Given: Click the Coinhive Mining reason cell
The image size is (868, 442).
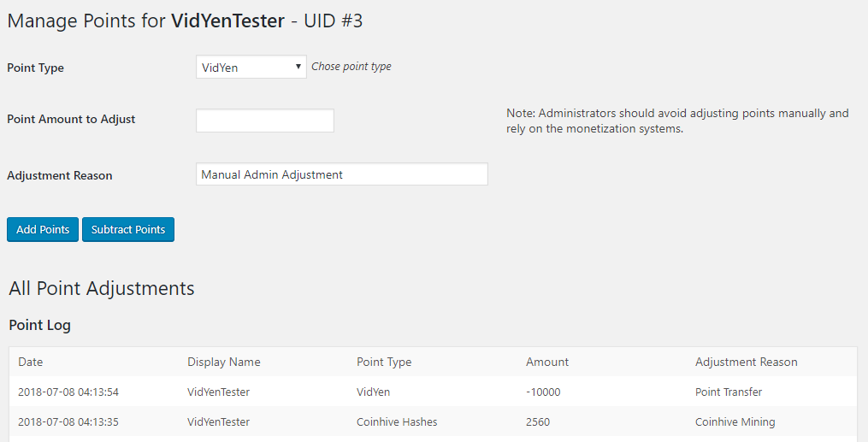Looking at the screenshot, I should click(x=735, y=421).
